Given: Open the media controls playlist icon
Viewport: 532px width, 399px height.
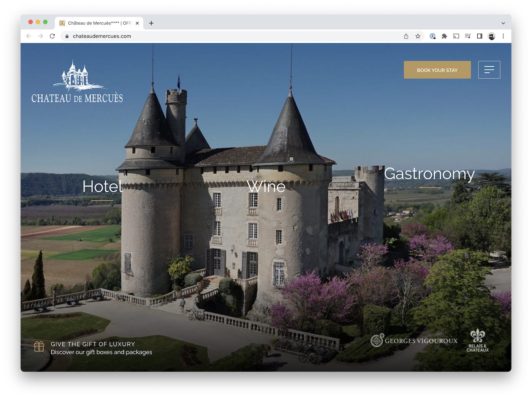Looking at the screenshot, I should coord(468,36).
